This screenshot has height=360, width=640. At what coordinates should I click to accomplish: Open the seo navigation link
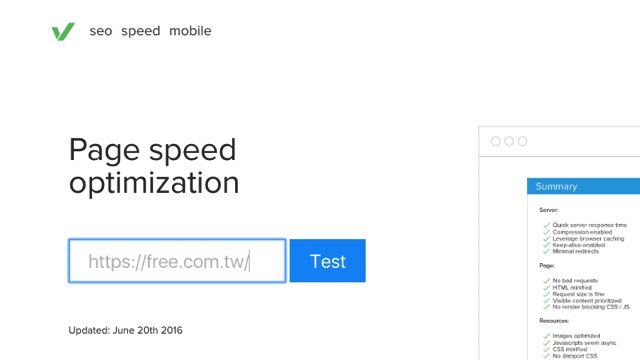pyautogui.click(x=101, y=31)
